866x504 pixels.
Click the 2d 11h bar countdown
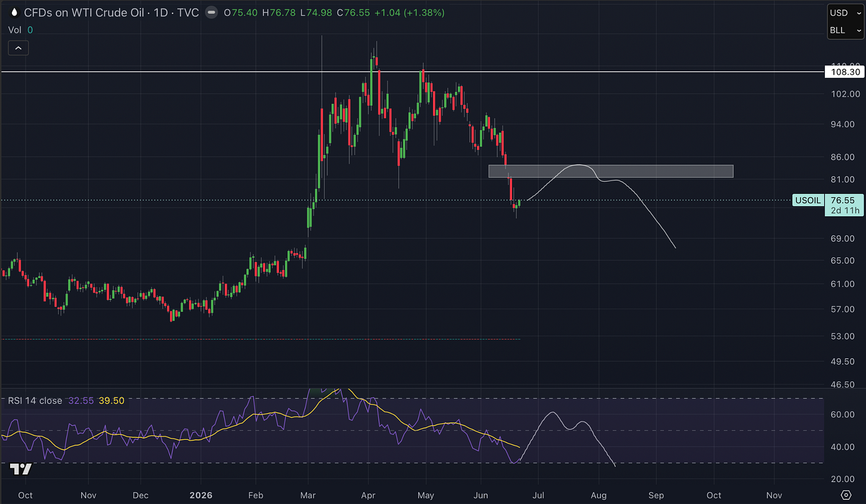[x=845, y=210]
